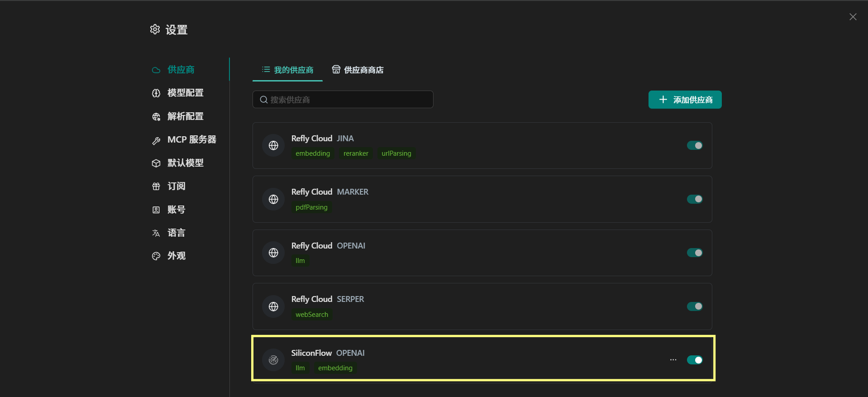Open 订阅 gift icon entry
The image size is (868, 397).
point(156,186)
